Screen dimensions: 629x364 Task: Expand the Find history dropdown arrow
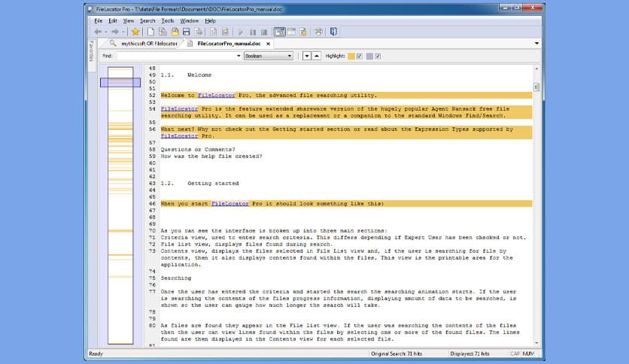239,56
